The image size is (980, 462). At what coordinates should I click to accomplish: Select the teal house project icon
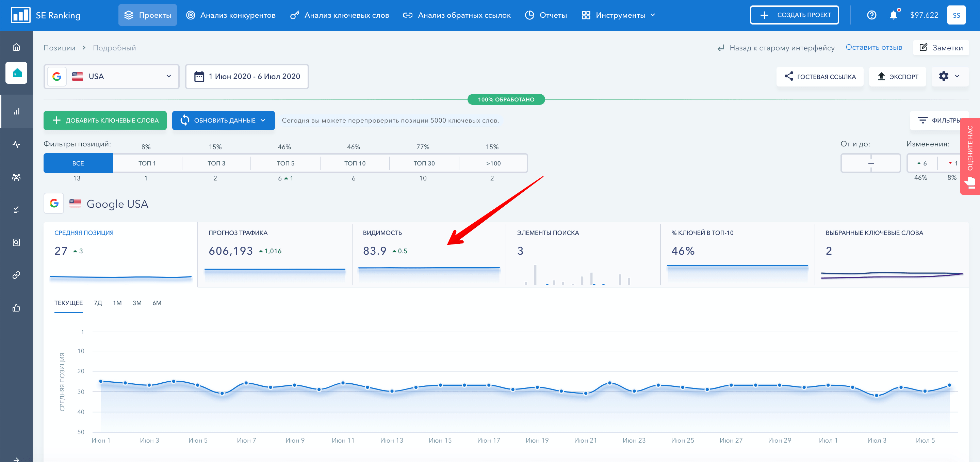pos(16,73)
